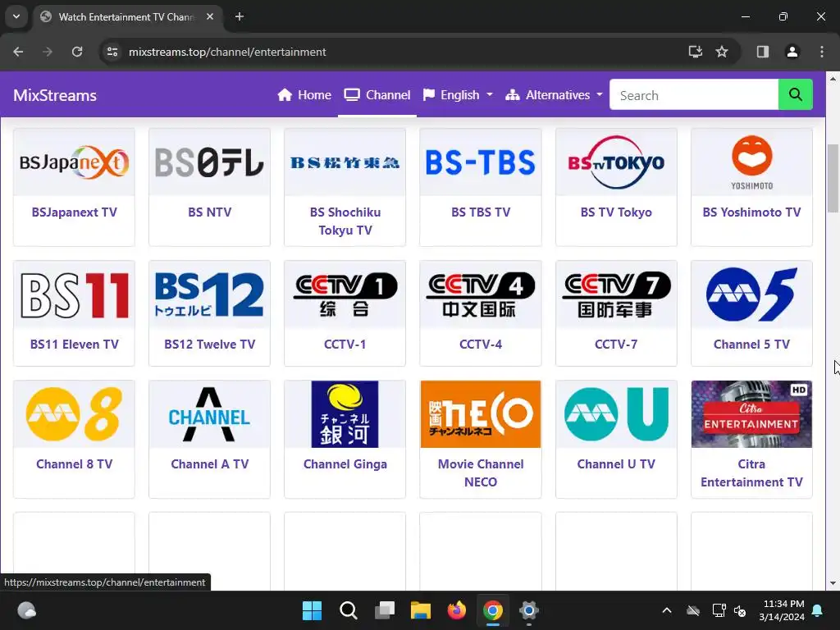Open the BS12 Twelve TV link
Image resolution: width=840 pixels, height=630 pixels.
click(x=209, y=345)
